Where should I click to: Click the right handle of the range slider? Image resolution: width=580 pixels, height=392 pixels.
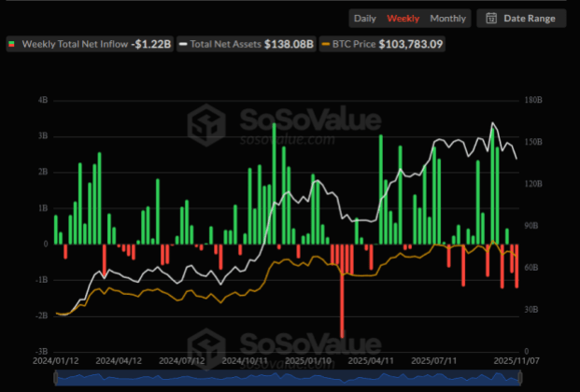(517, 377)
